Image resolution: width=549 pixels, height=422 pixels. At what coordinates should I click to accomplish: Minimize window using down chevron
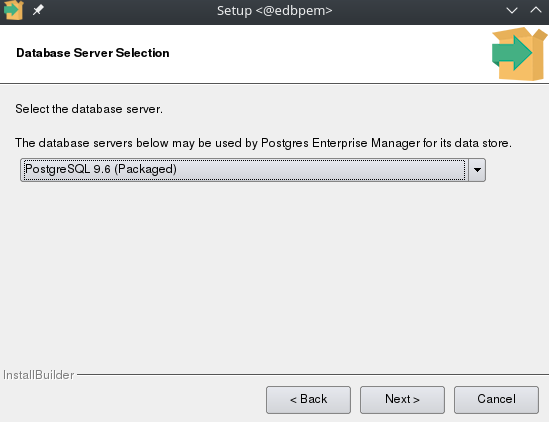click(x=512, y=11)
